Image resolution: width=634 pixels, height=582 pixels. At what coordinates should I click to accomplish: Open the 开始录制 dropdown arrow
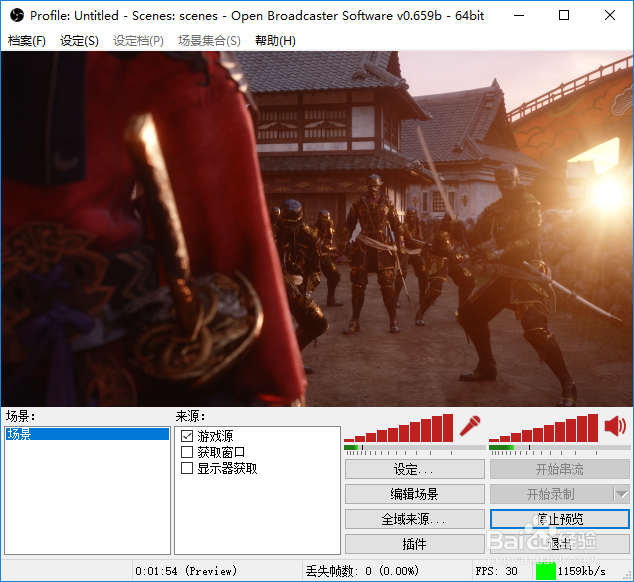pyautogui.click(x=621, y=494)
